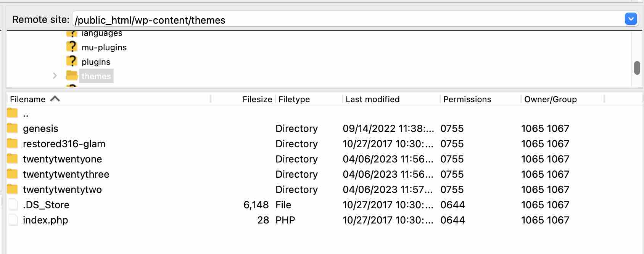Select the index.php file

pyautogui.click(x=45, y=220)
